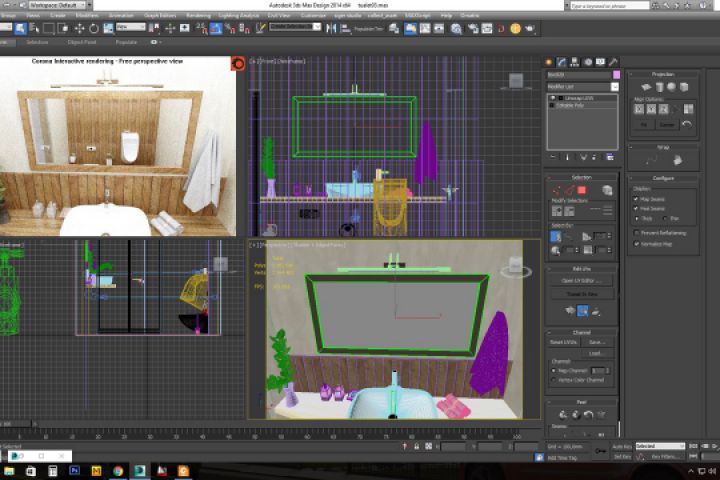Open the Rendering menu

[x=198, y=16]
